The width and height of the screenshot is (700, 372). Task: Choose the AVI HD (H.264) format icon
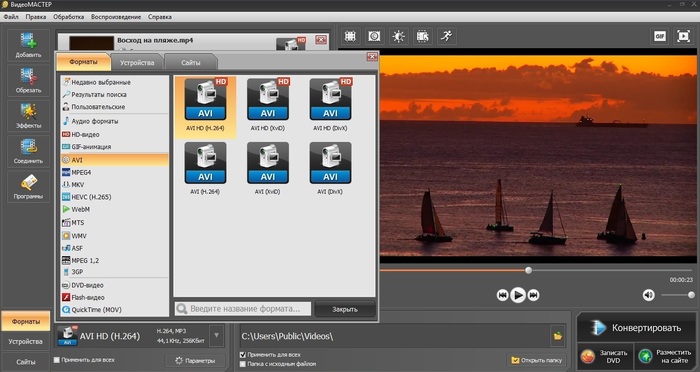[205, 99]
